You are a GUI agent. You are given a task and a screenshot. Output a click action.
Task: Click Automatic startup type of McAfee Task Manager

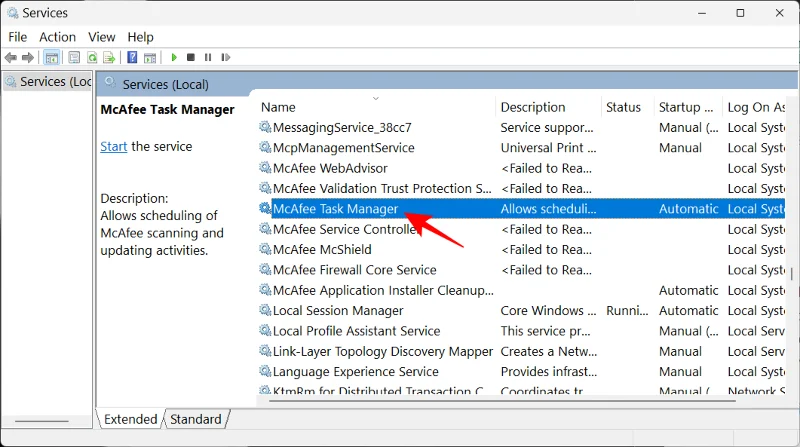(689, 209)
